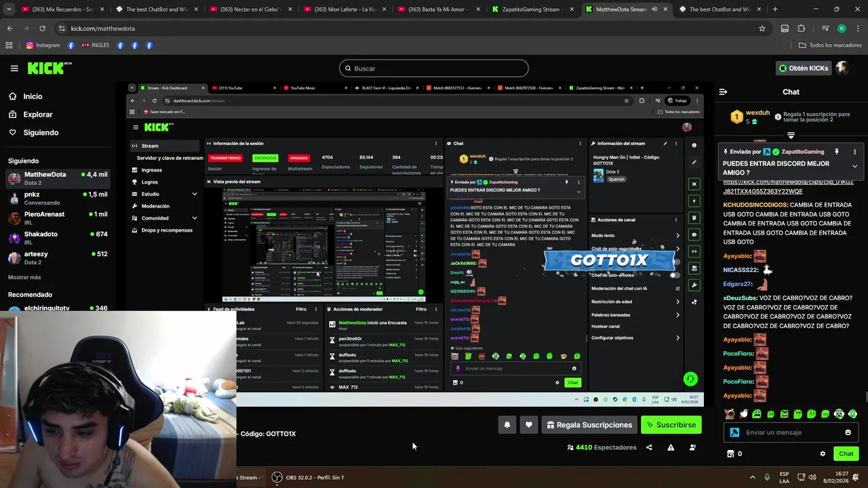Open a new browser tab
This screenshot has width=868, height=488.
[775, 9]
